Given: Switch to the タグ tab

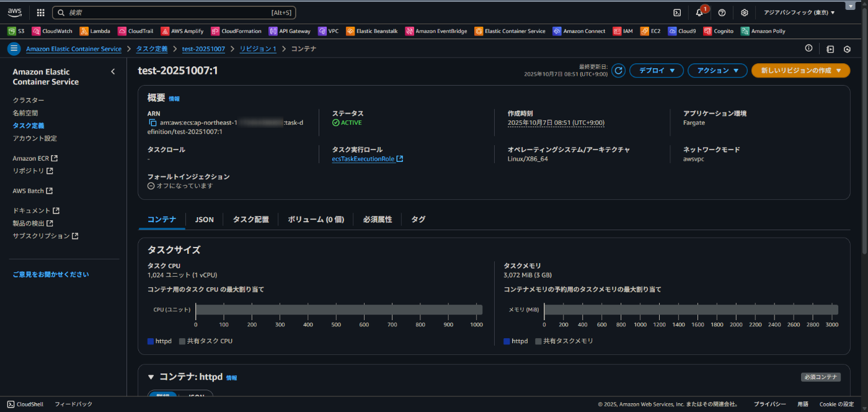Looking at the screenshot, I should [x=418, y=220].
